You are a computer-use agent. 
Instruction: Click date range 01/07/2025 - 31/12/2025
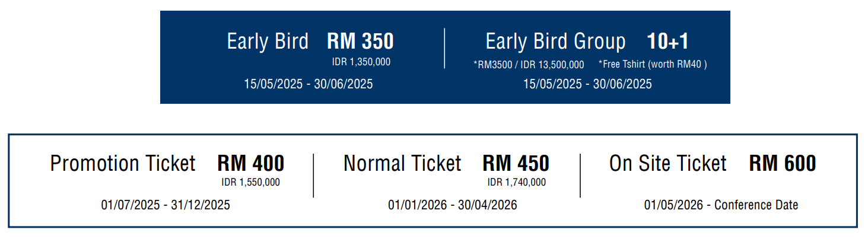click(x=166, y=205)
